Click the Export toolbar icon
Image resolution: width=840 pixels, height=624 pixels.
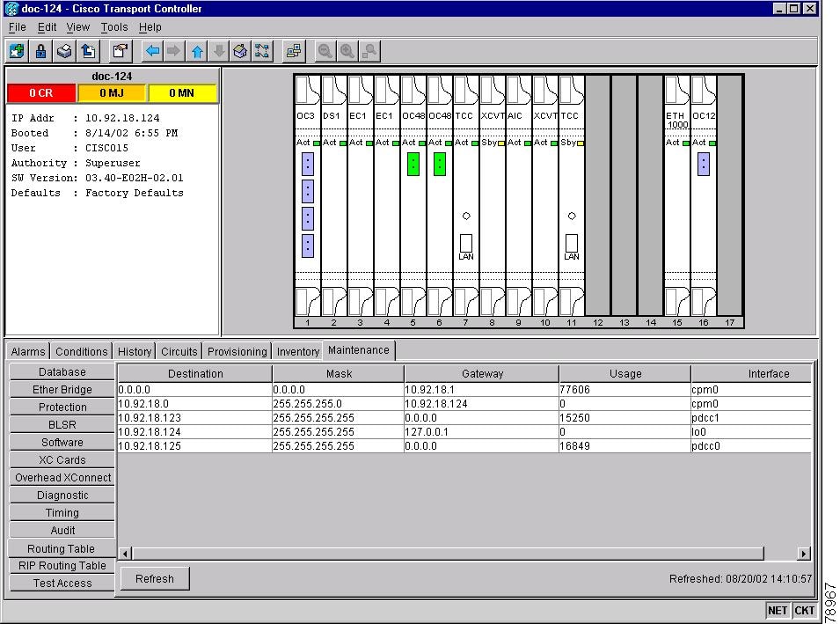88,51
